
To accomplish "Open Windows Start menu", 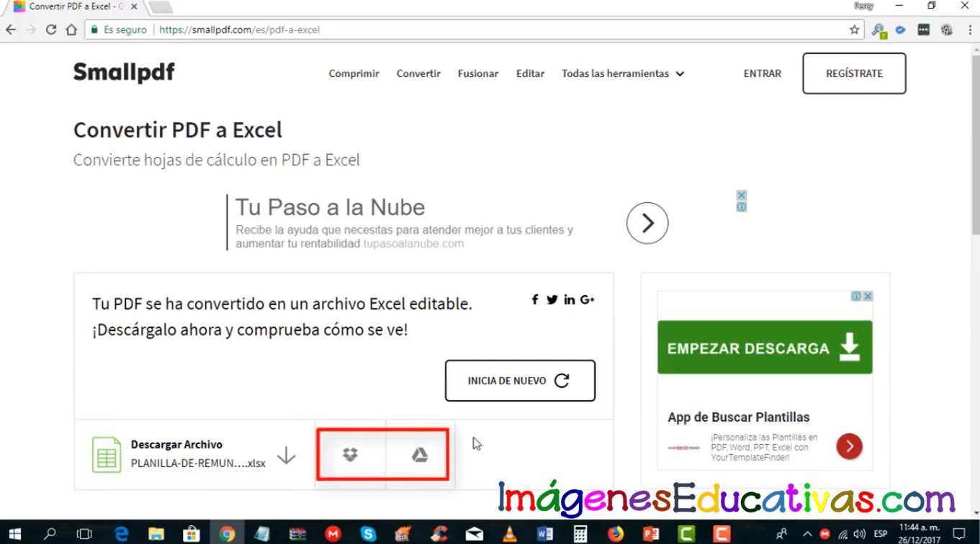I will click(x=14, y=534).
